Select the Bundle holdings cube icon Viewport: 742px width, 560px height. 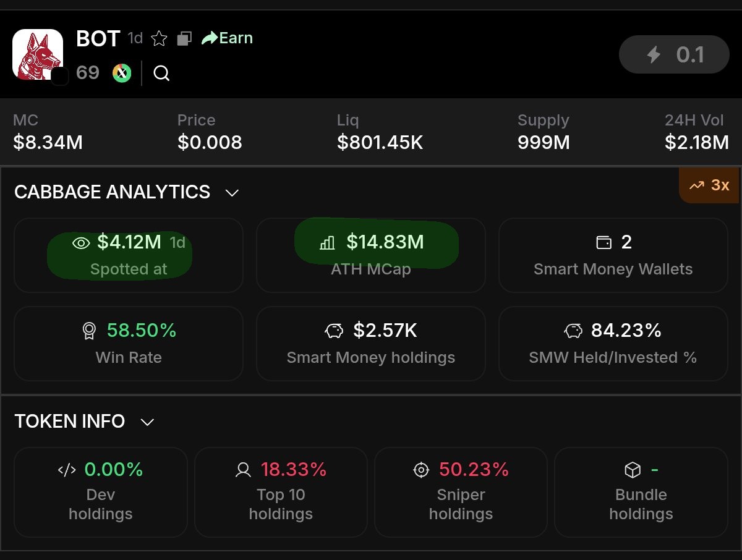632,470
